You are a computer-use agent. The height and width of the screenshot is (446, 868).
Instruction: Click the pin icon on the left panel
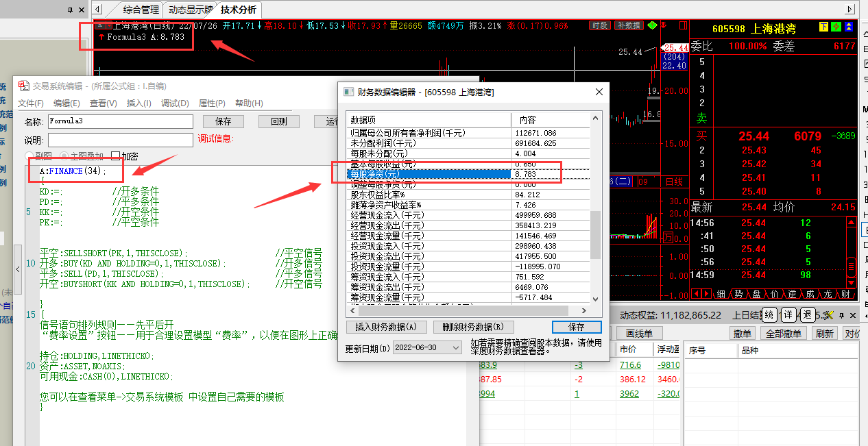tap(71, 10)
